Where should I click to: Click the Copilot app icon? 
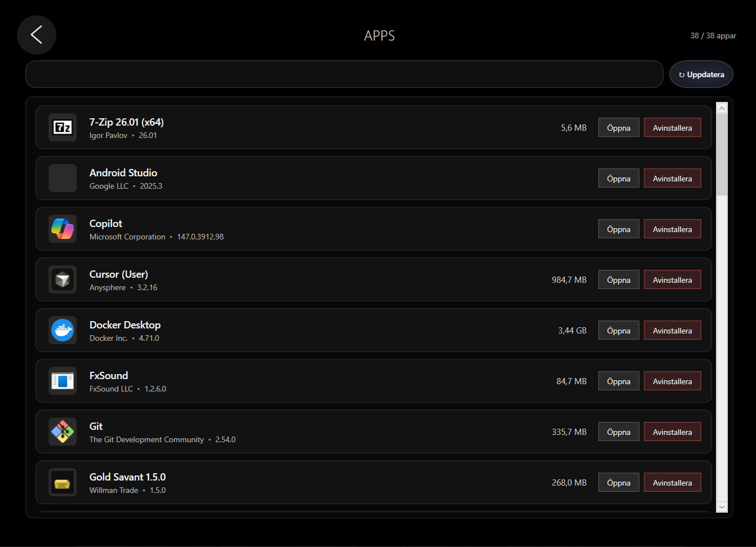(63, 229)
